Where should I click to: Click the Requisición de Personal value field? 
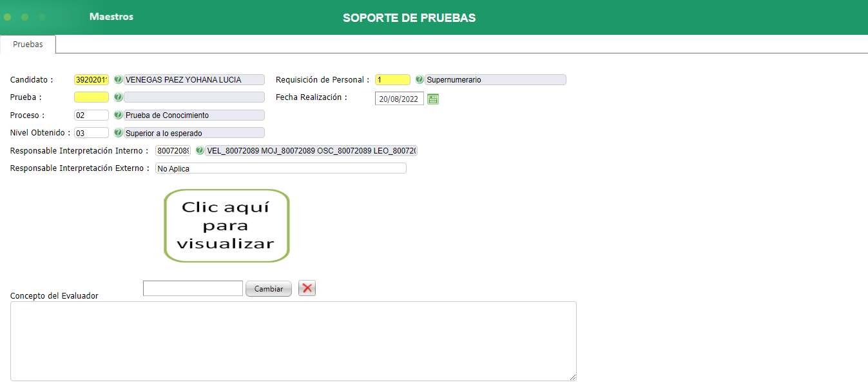tap(392, 79)
